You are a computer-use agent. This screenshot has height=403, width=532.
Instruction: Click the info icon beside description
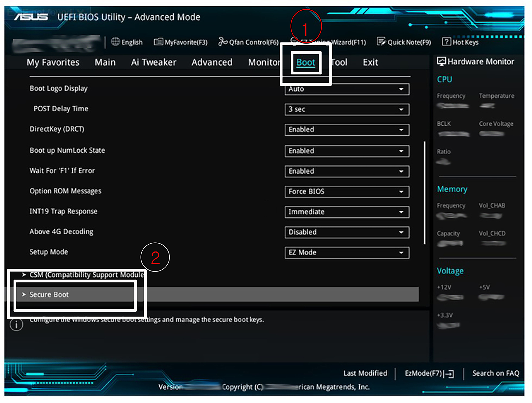click(x=16, y=325)
